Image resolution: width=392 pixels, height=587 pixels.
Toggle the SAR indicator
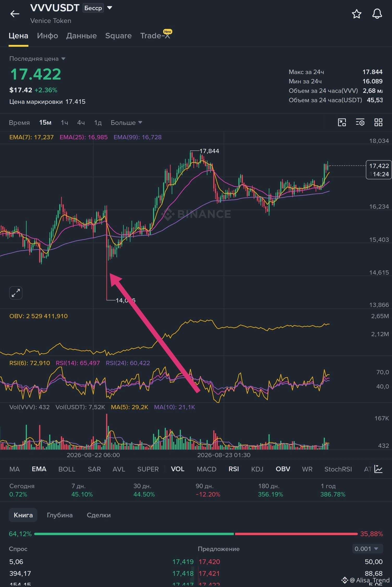(x=94, y=469)
